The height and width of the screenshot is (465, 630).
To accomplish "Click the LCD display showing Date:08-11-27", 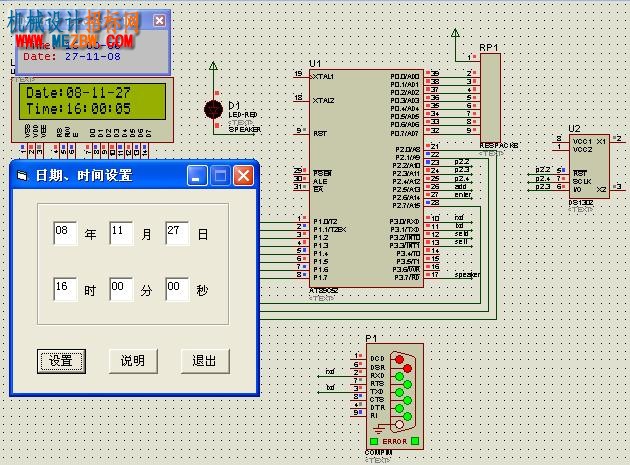I will [x=92, y=101].
